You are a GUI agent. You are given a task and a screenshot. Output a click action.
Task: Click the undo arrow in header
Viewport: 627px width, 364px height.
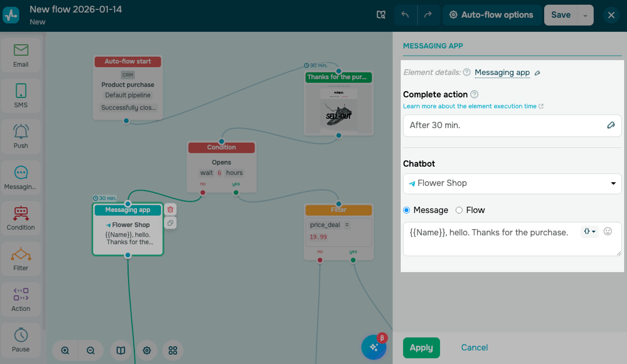click(x=405, y=15)
